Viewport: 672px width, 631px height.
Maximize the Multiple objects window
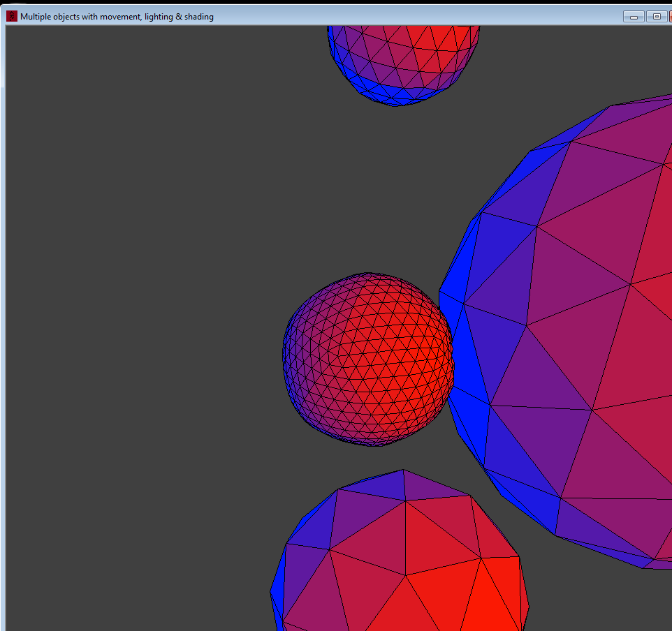coord(657,17)
